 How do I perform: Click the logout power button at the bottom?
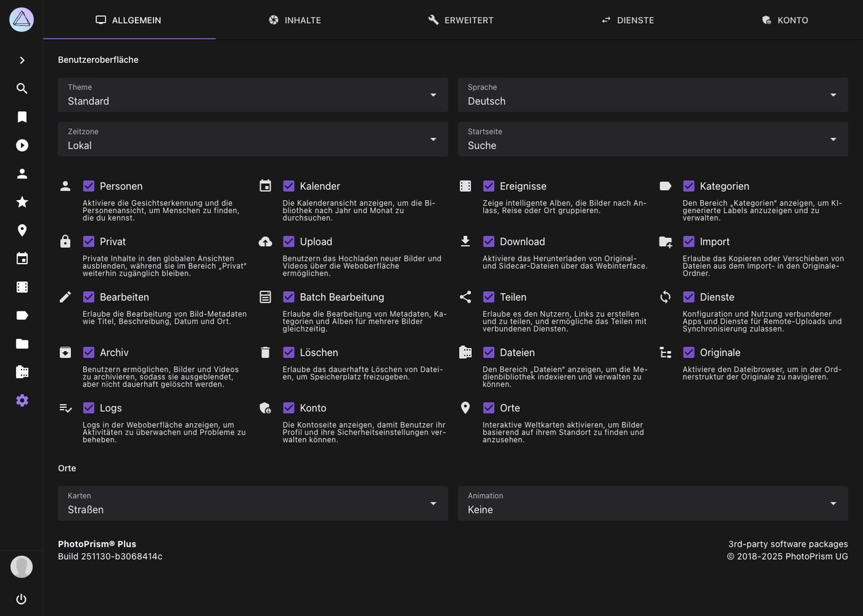click(x=21, y=599)
